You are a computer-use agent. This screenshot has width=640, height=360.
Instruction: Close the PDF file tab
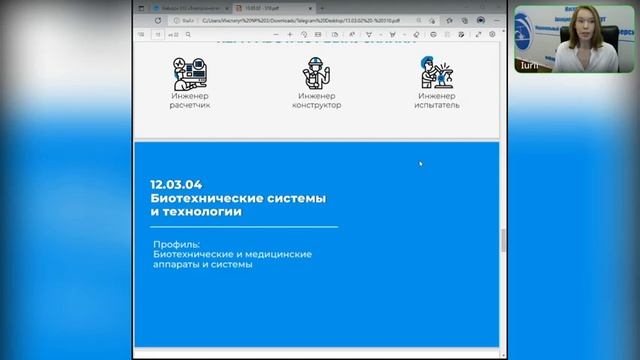pos(310,8)
